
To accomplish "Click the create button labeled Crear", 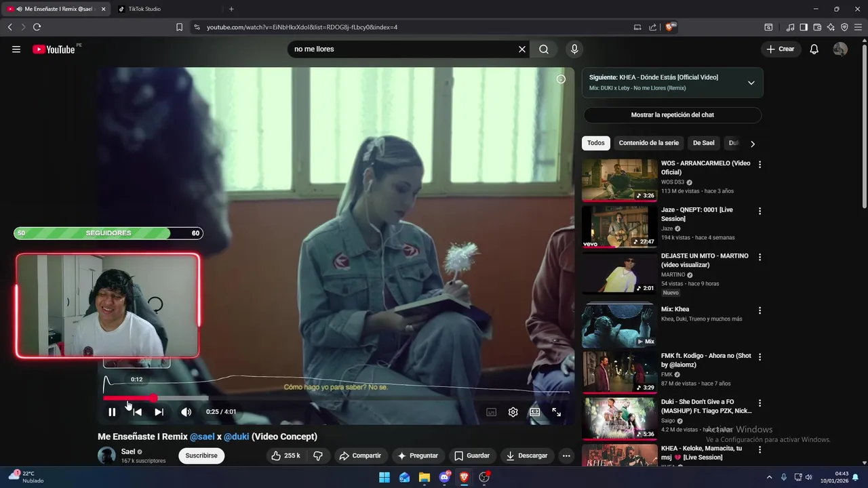I will [780, 49].
